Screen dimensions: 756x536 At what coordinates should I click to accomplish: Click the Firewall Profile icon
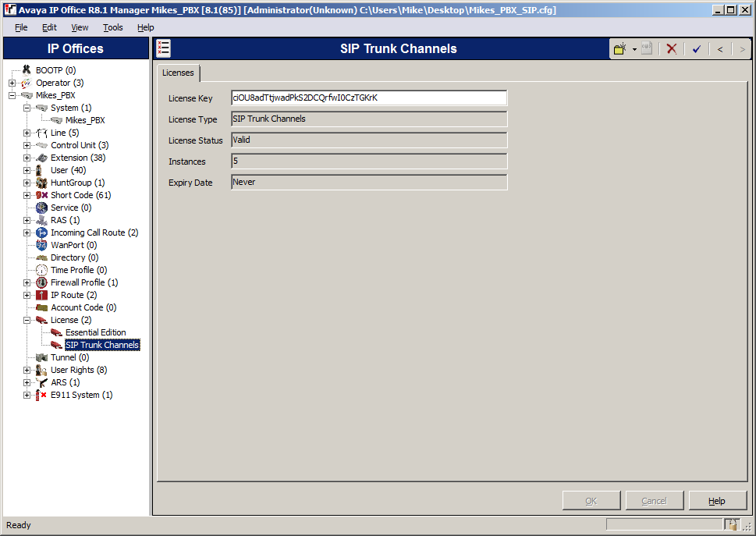point(41,282)
